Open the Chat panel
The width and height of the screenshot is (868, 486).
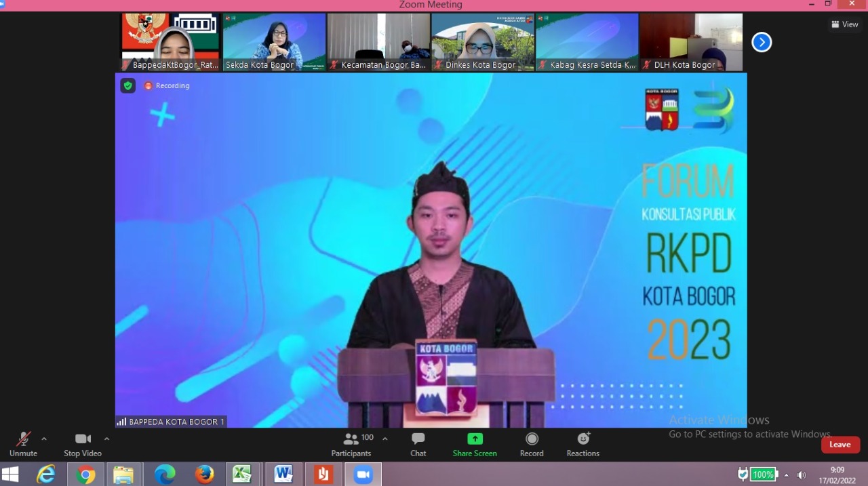click(418, 445)
